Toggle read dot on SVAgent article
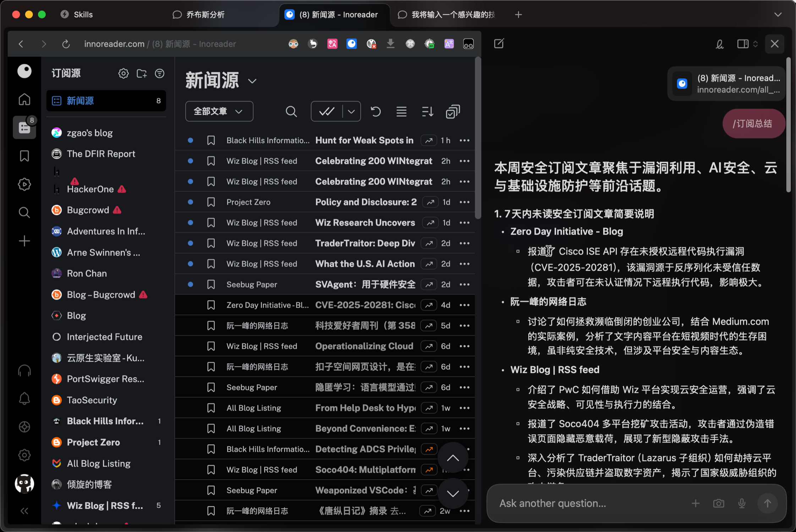The width and height of the screenshot is (796, 532). (x=191, y=285)
